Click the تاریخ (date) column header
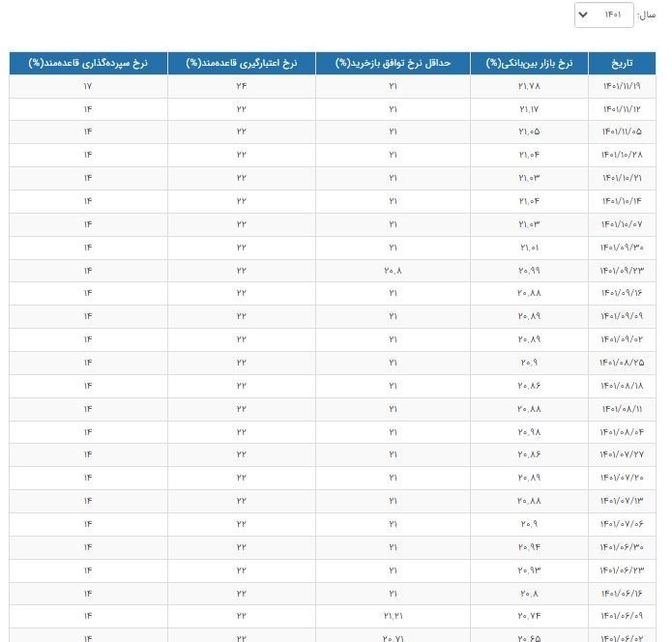672x642 pixels. click(x=622, y=63)
